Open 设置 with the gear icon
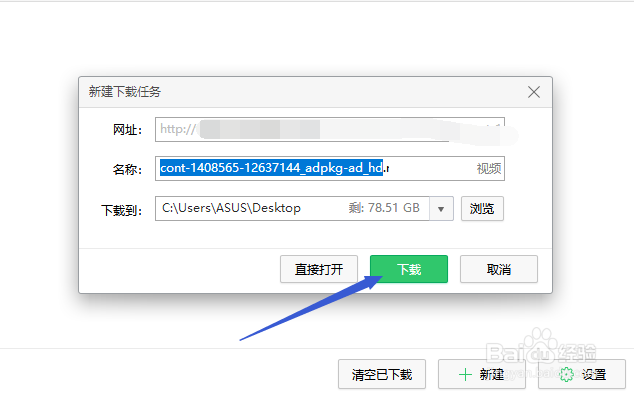The height and width of the screenshot is (395, 634). click(582, 374)
